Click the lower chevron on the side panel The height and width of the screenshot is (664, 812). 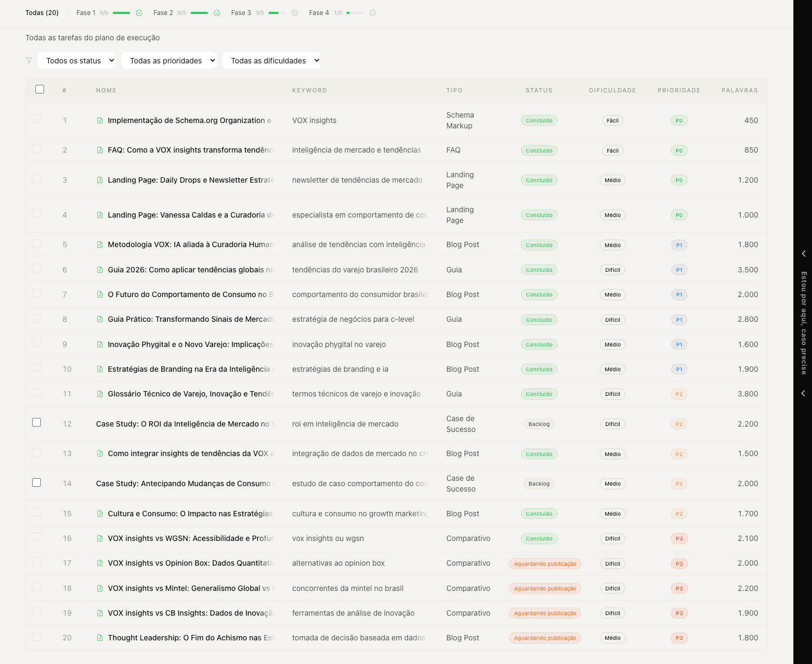(803, 393)
